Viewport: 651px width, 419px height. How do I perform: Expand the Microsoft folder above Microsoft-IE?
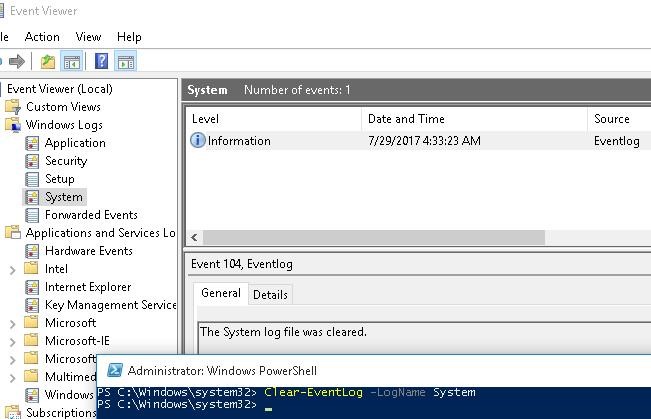click(x=12, y=323)
